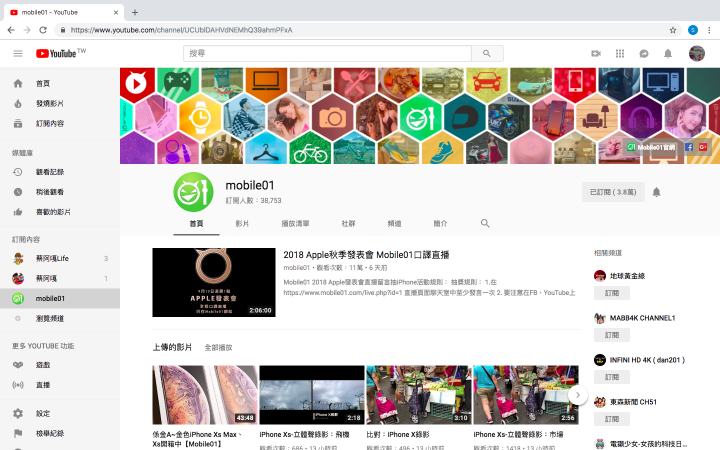Viewport: 720px width, 450px height.
Task: Open 發燒影片 trending in sidebar
Action: (x=60, y=103)
